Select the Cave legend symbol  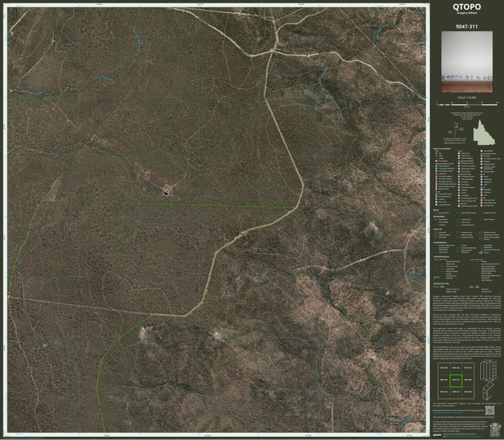[482, 195]
